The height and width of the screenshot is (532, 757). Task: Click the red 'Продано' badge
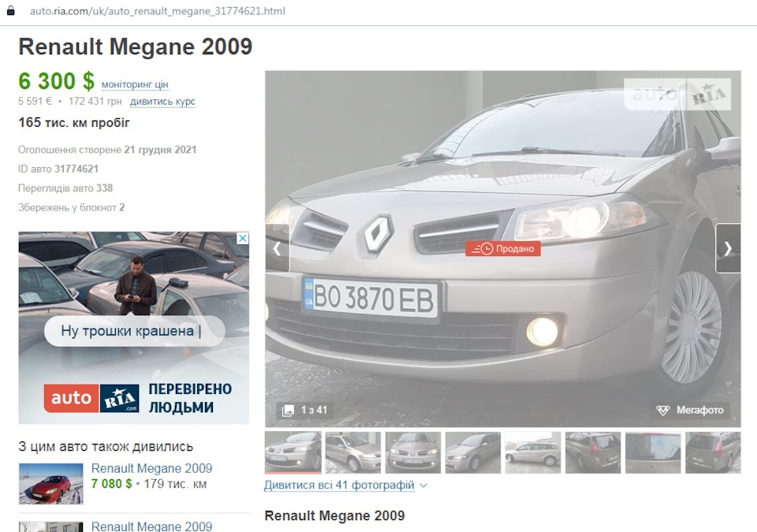[x=503, y=248]
